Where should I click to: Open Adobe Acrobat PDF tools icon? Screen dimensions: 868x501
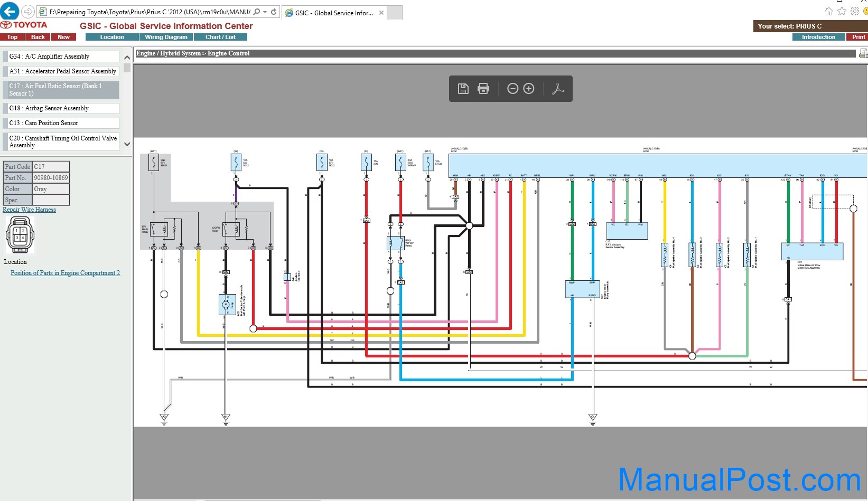(x=558, y=89)
